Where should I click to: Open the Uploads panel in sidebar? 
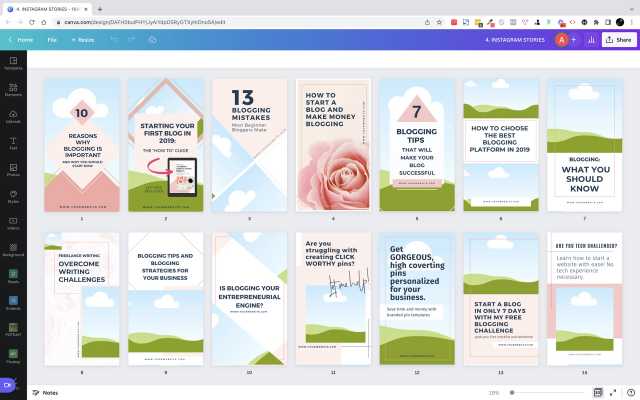click(x=13, y=117)
